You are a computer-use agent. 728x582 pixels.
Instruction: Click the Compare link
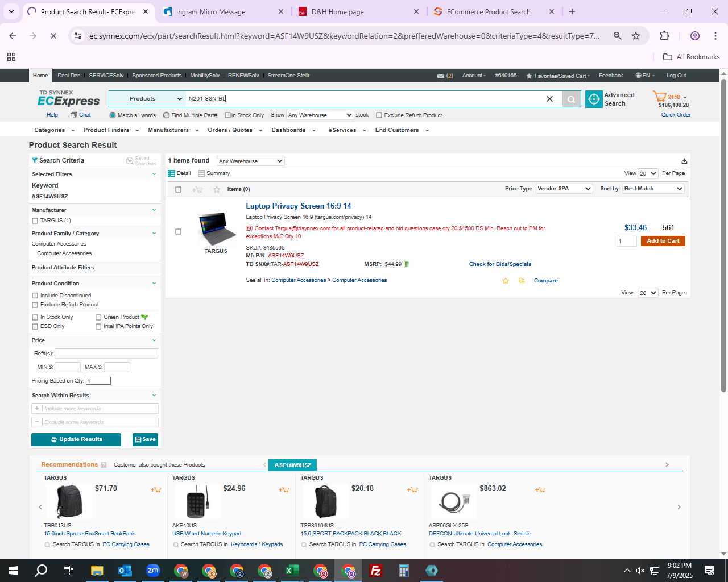(x=545, y=281)
